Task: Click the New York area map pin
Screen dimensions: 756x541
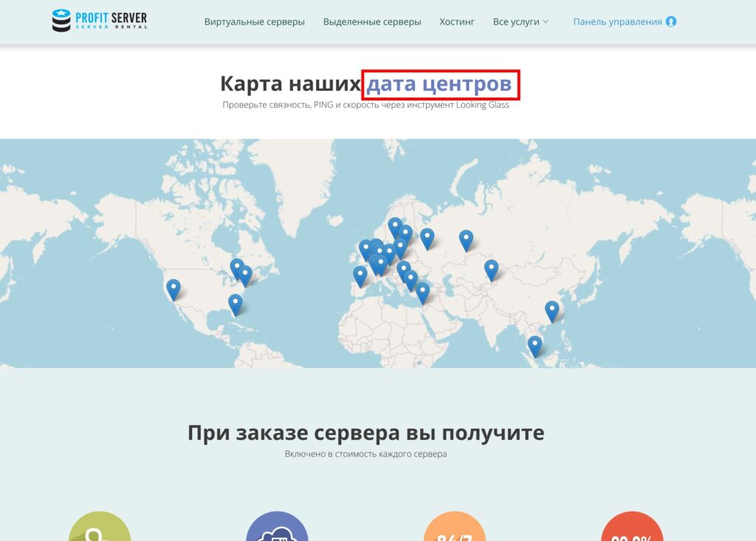Action: click(245, 276)
